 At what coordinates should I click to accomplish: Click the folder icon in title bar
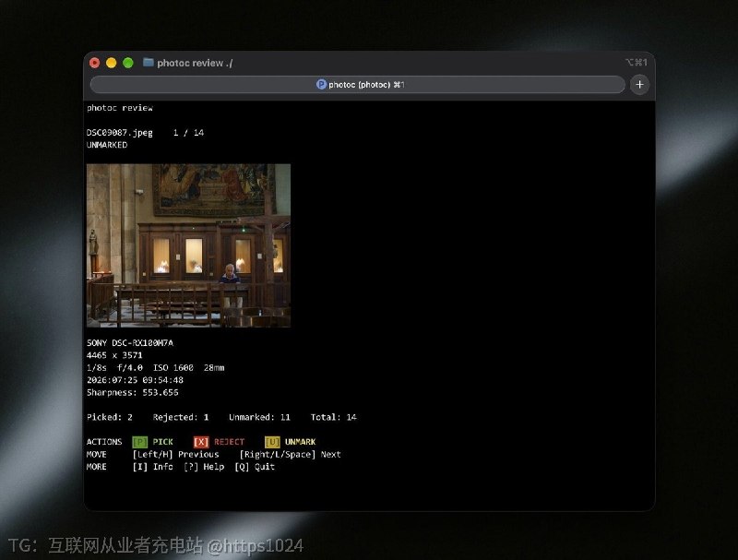[x=149, y=62]
